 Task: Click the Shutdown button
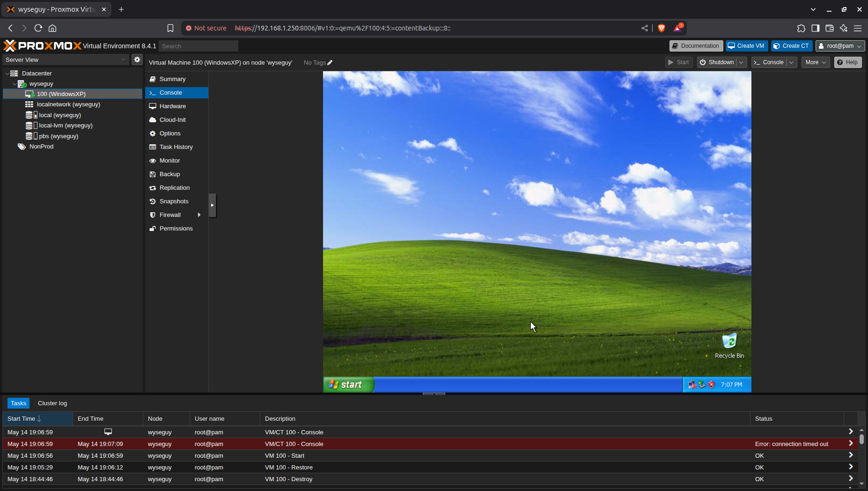pos(717,62)
